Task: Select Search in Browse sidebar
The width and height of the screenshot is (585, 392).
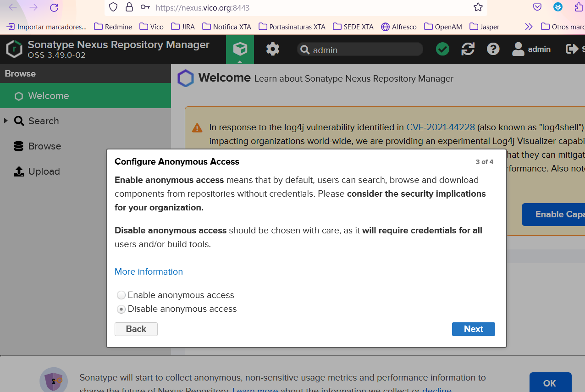Action: [x=85, y=121]
